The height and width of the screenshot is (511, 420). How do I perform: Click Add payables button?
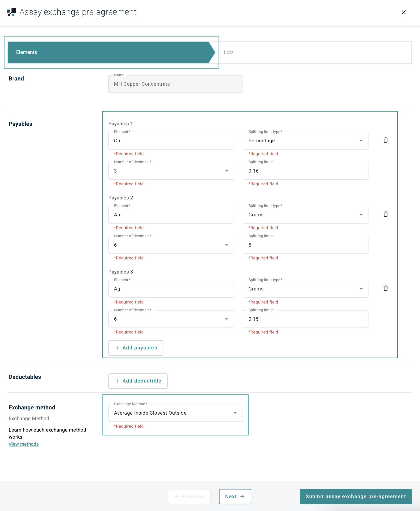click(x=136, y=348)
